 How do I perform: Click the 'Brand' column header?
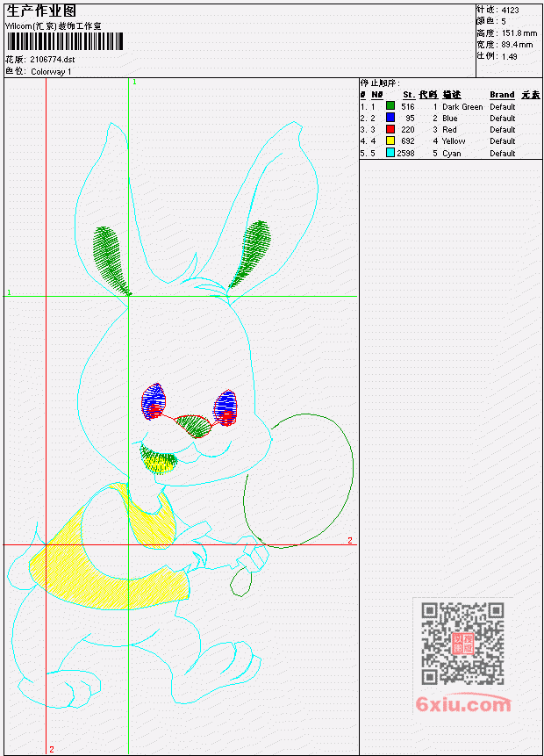pyautogui.click(x=502, y=95)
